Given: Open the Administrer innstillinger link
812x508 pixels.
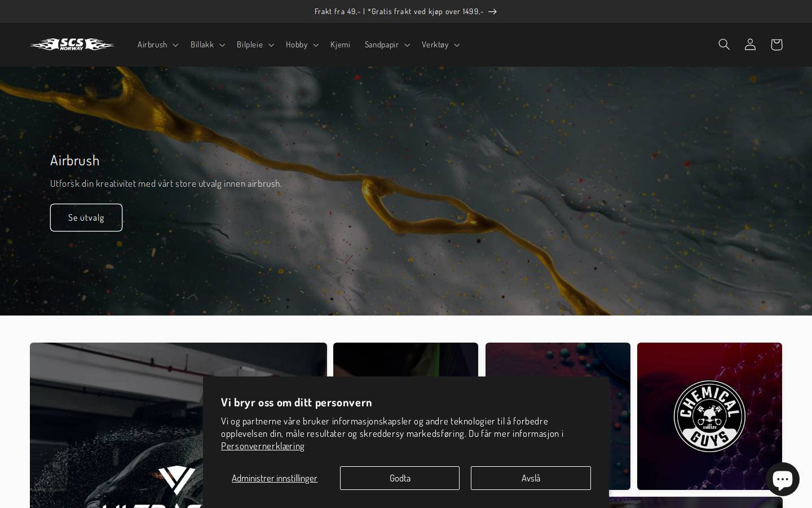Looking at the screenshot, I should pos(275,478).
